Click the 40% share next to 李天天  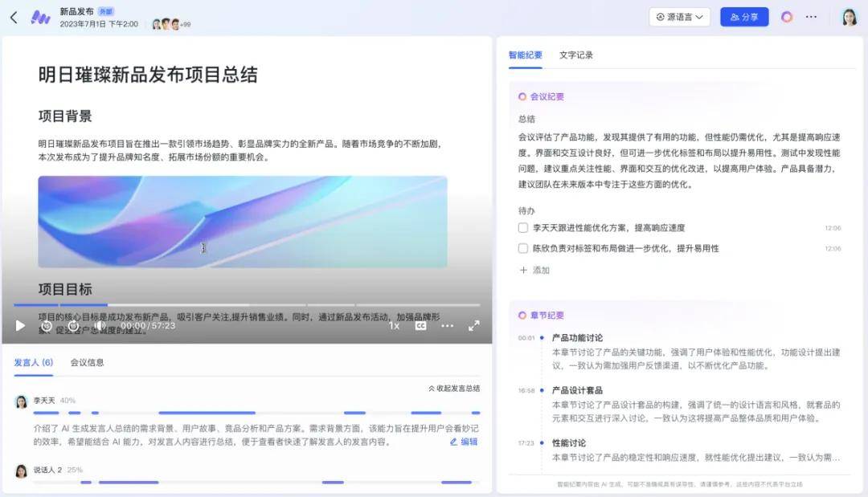(x=68, y=401)
